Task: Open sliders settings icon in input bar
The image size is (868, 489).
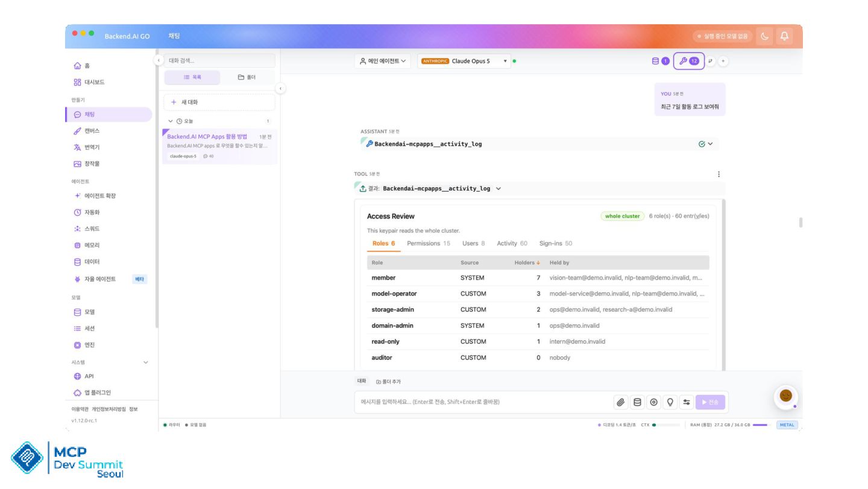Action: pos(686,402)
